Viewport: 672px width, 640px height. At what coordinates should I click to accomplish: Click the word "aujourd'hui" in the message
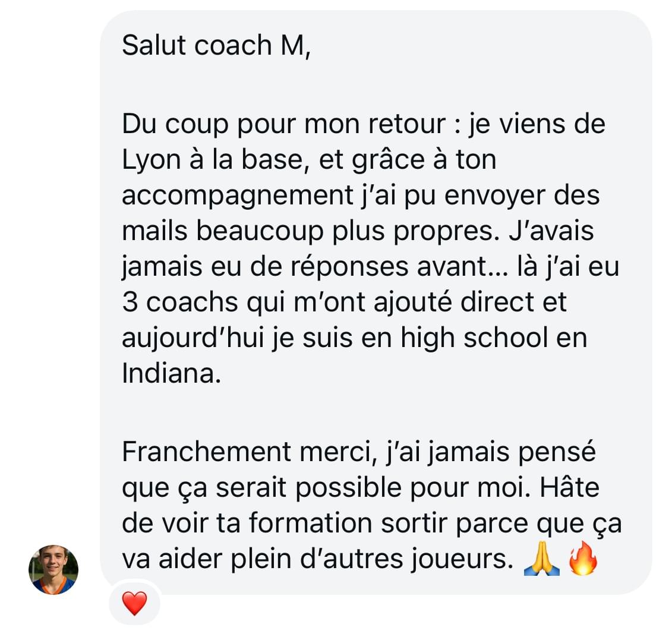click(193, 339)
